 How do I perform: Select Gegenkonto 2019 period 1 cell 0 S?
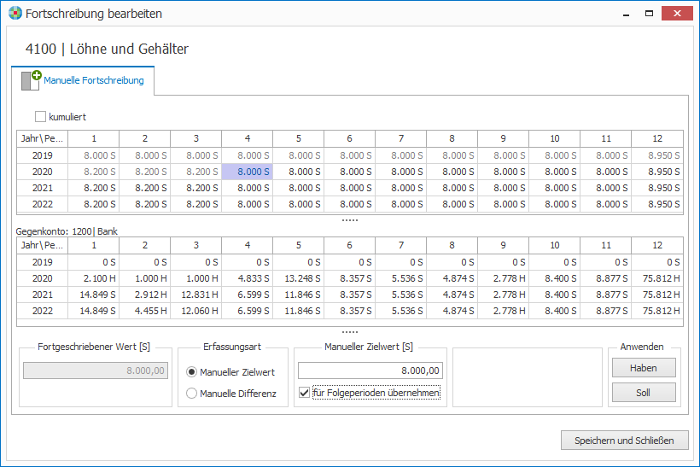click(x=93, y=263)
